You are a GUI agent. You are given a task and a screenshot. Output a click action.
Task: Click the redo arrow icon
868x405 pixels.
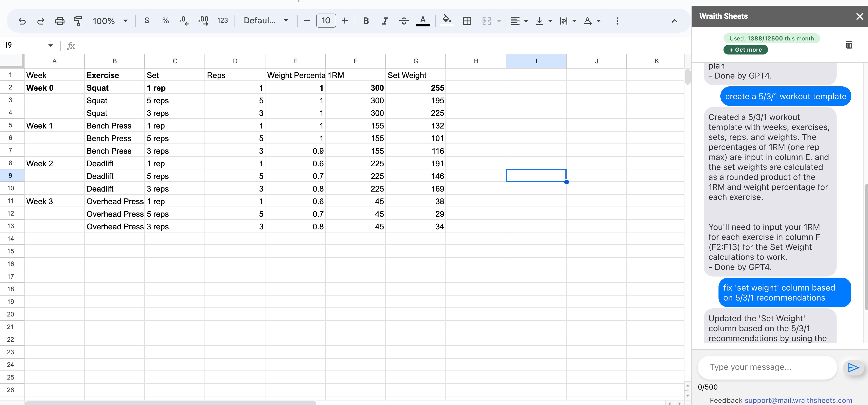click(41, 21)
